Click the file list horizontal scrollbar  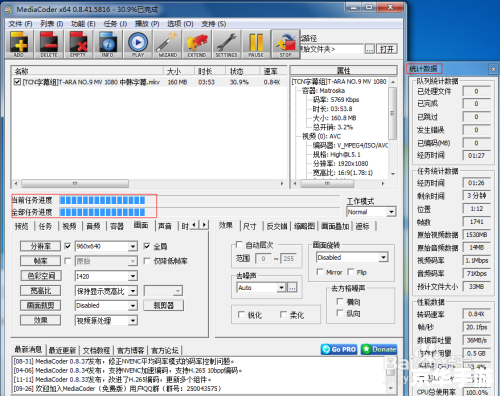click(148, 183)
